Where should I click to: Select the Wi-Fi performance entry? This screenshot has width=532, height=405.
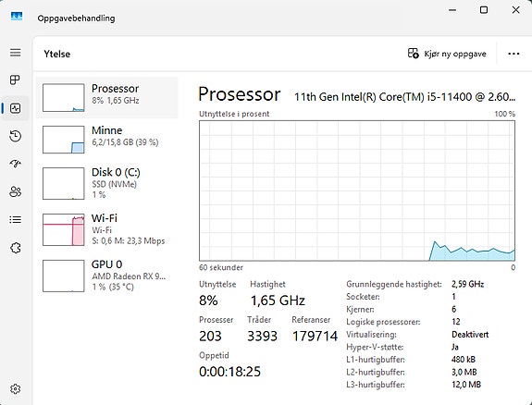pyautogui.click(x=107, y=229)
